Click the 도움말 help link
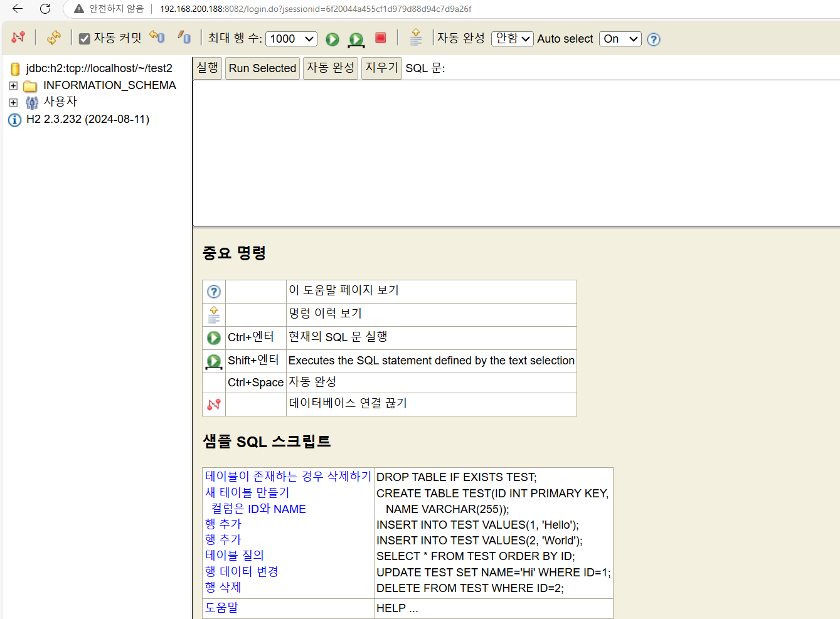Screen dimensions: 840x619 pyautogui.click(x=221, y=608)
